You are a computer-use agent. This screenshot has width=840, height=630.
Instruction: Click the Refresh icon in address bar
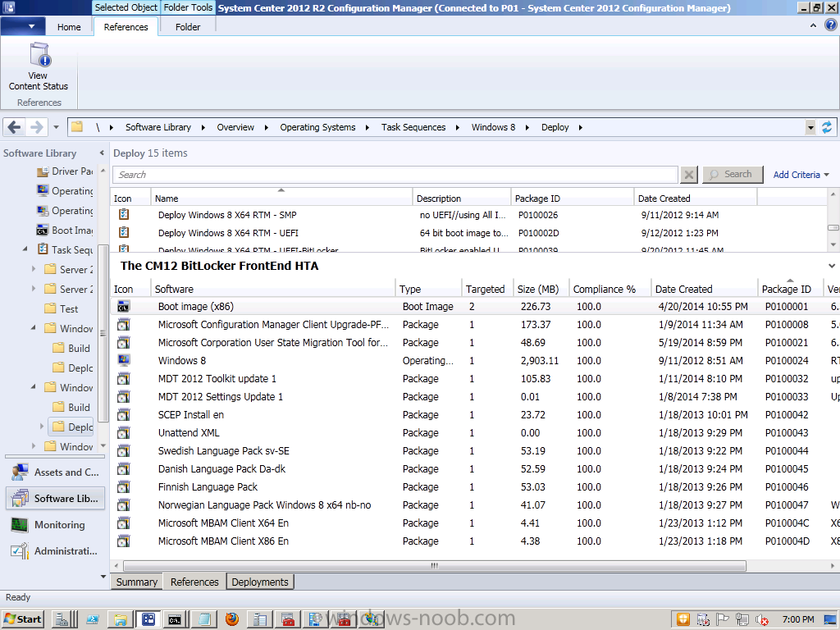pos(827,127)
